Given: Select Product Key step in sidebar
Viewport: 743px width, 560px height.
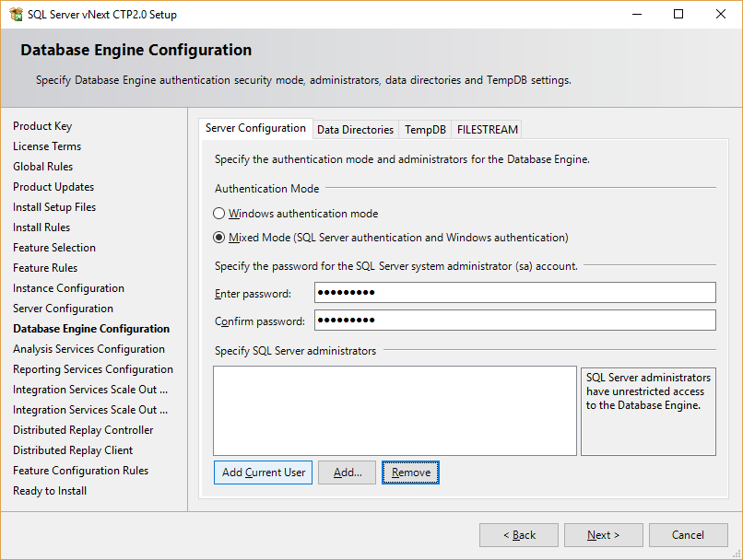Looking at the screenshot, I should 42,126.
